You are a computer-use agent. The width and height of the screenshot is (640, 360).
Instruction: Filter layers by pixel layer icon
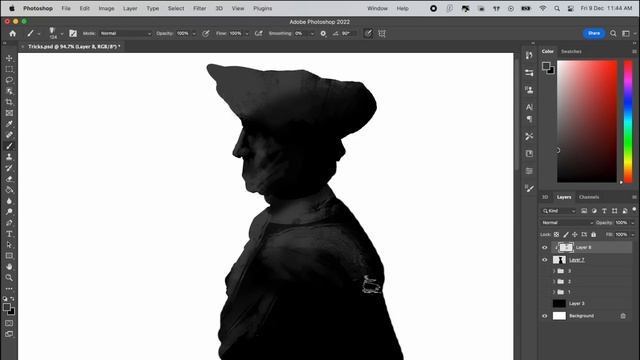click(x=584, y=211)
